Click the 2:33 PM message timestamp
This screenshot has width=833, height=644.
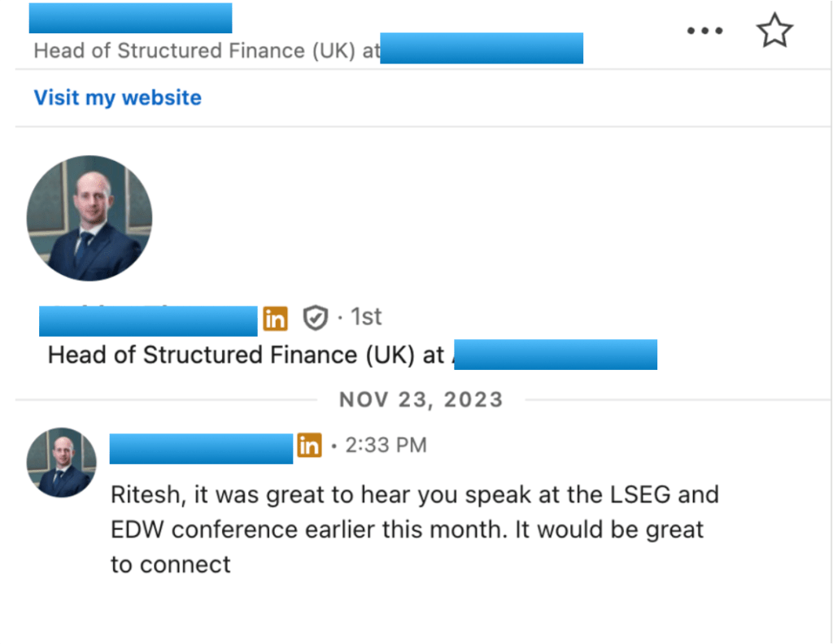(x=385, y=446)
